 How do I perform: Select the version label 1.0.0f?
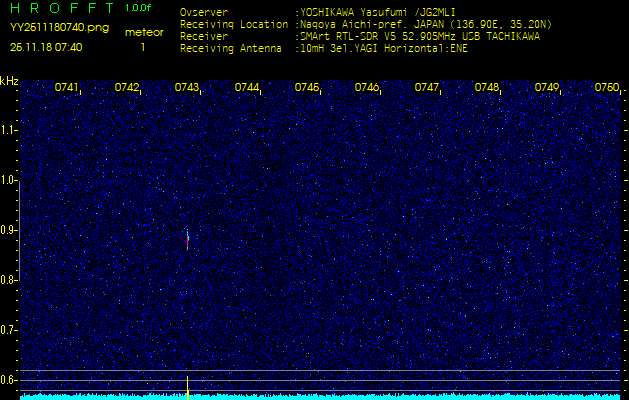[138, 8]
